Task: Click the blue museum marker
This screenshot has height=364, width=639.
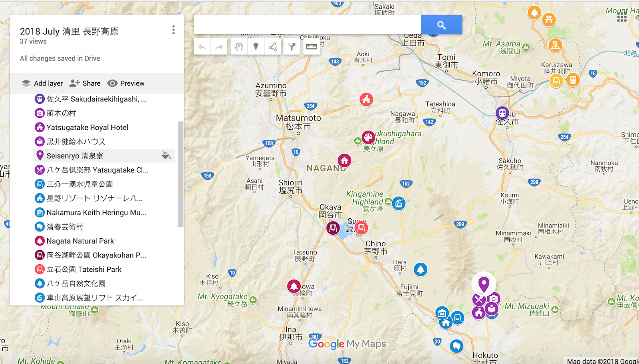Action: click(x=442, y=314)
